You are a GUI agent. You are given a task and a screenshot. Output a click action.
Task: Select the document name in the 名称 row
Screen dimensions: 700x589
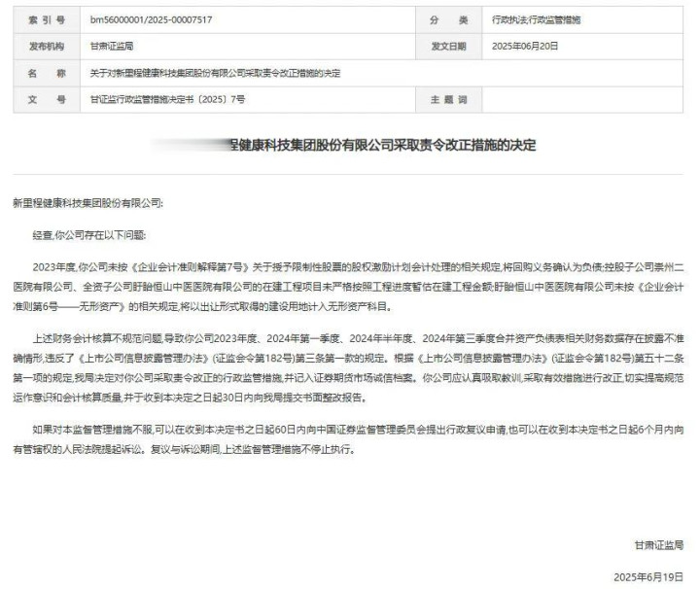point(215,73)
